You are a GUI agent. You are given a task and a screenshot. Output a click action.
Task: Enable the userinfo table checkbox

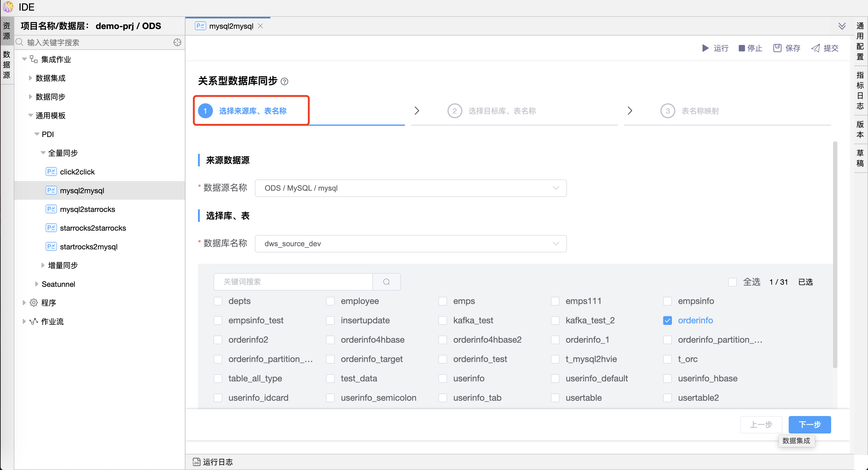(443, 378)
